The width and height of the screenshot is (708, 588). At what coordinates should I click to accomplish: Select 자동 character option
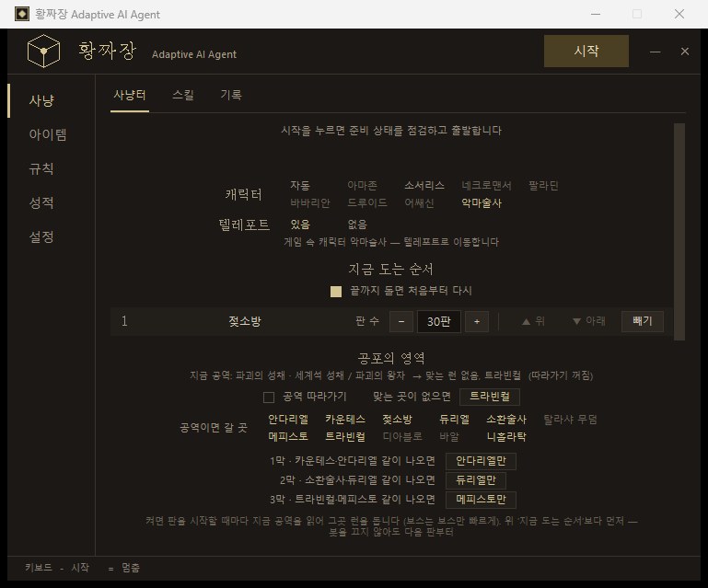[x=300, y=186]
